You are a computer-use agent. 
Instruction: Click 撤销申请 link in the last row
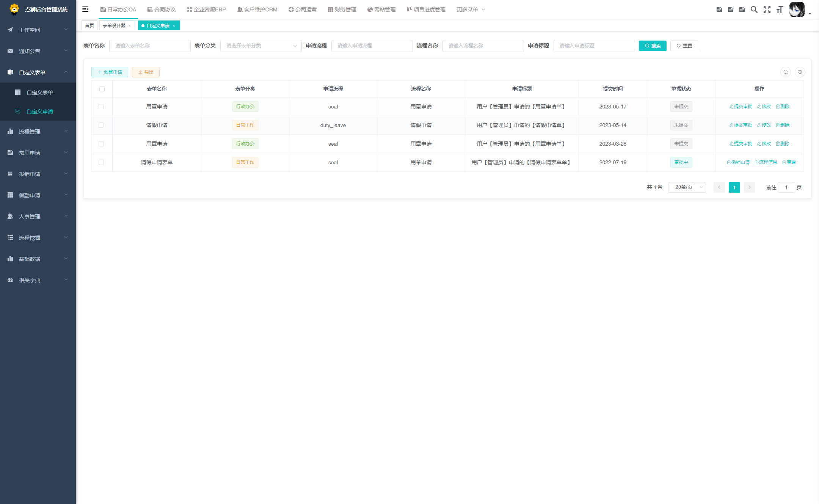tap(738, 162)
